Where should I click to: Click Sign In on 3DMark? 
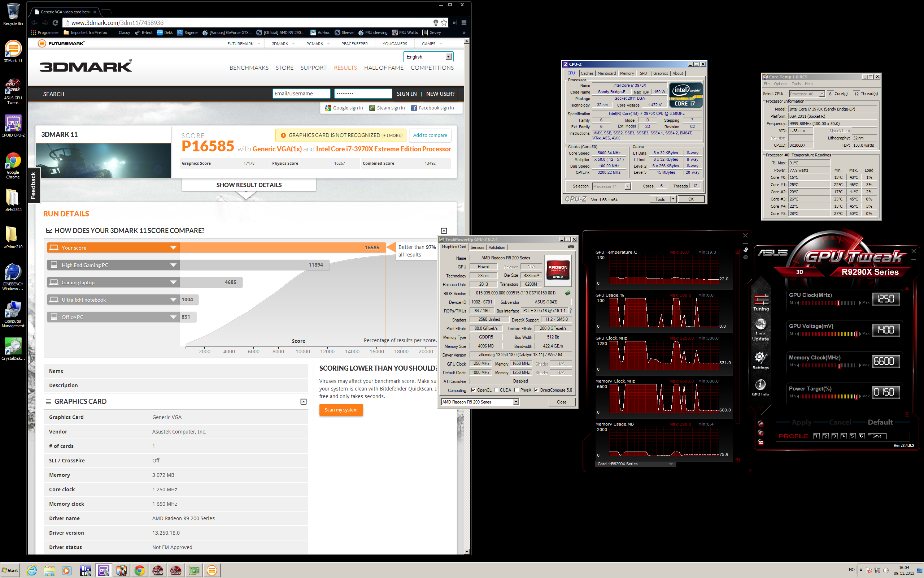(x=407, y=94)
